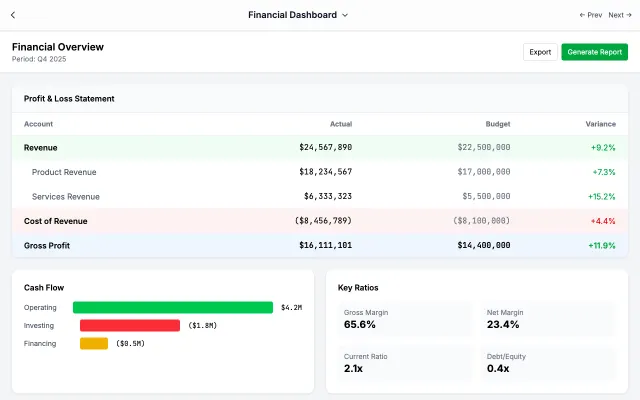Open the Gross Margin 65.6% card
Image resolution: width=640 pixels, height=400 pixels.
tap(405, 319)
